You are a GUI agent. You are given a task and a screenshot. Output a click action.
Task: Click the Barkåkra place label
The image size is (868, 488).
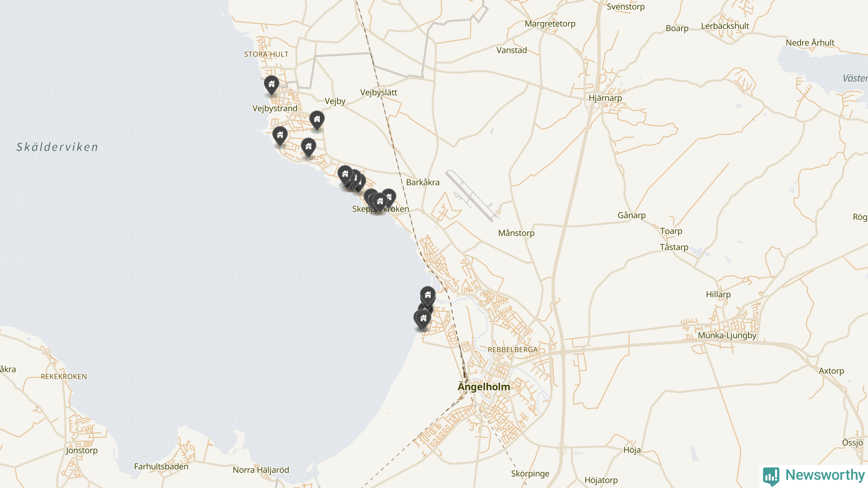[423, 182]
